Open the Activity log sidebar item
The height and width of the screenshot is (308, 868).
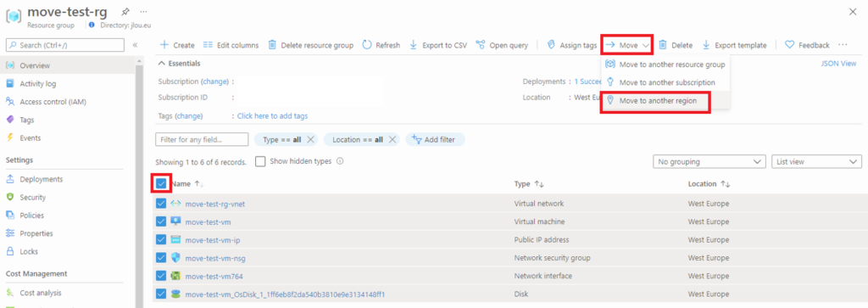coord(37,84)
